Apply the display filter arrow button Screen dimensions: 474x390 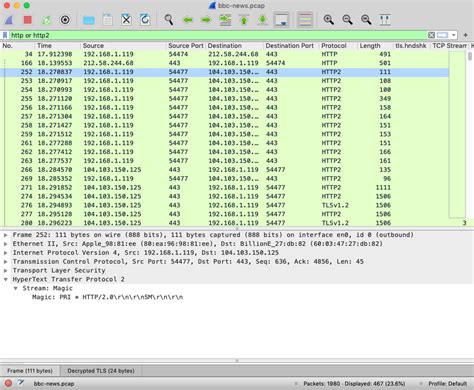(442, 35)
